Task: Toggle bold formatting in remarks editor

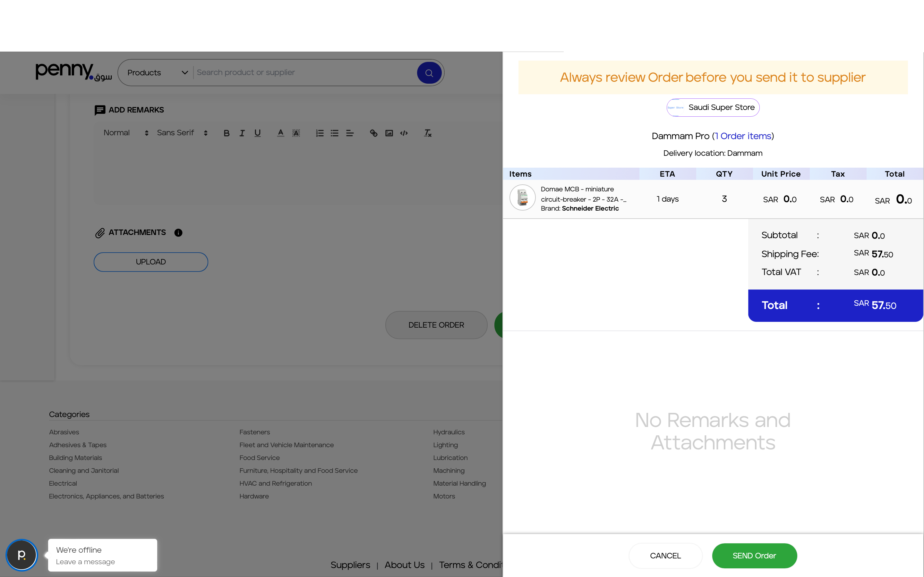Action: click(227, 133)
